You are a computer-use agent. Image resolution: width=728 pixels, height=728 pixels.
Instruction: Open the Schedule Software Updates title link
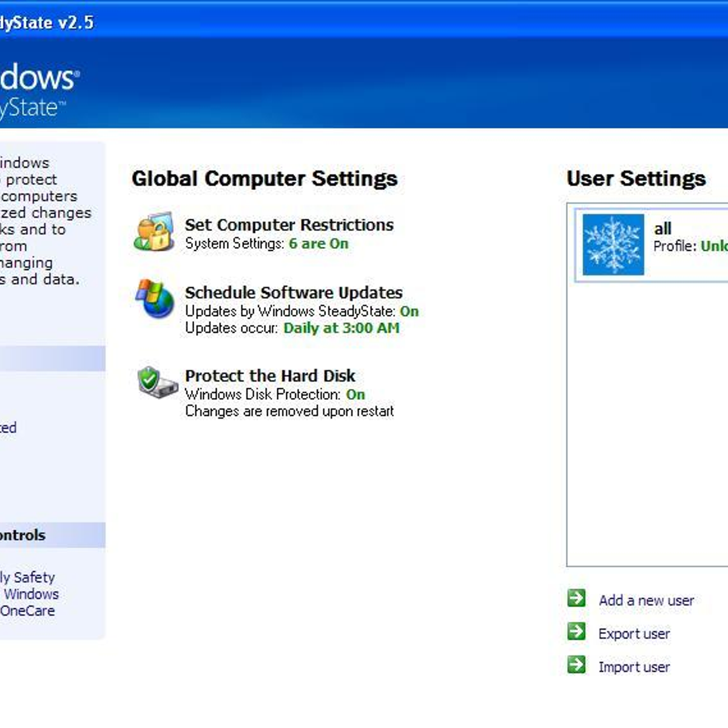point(294,292)
